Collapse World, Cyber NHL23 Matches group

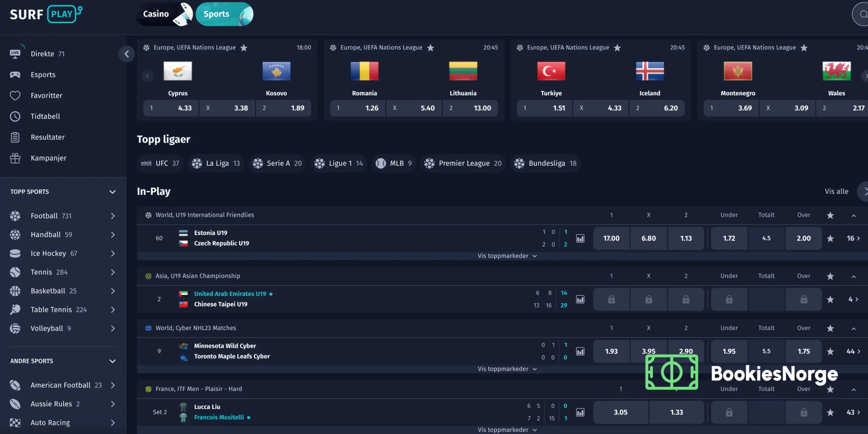[854, 329]
